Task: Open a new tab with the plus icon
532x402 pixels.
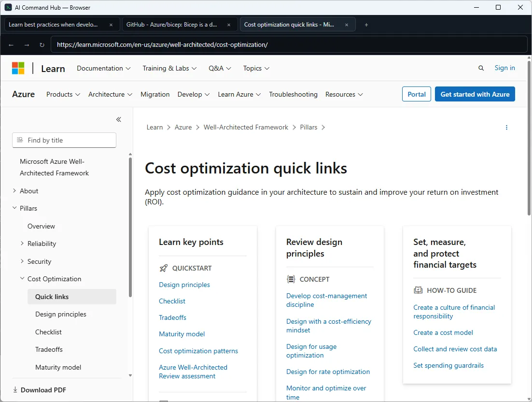Action: click(x=366, y=25)
